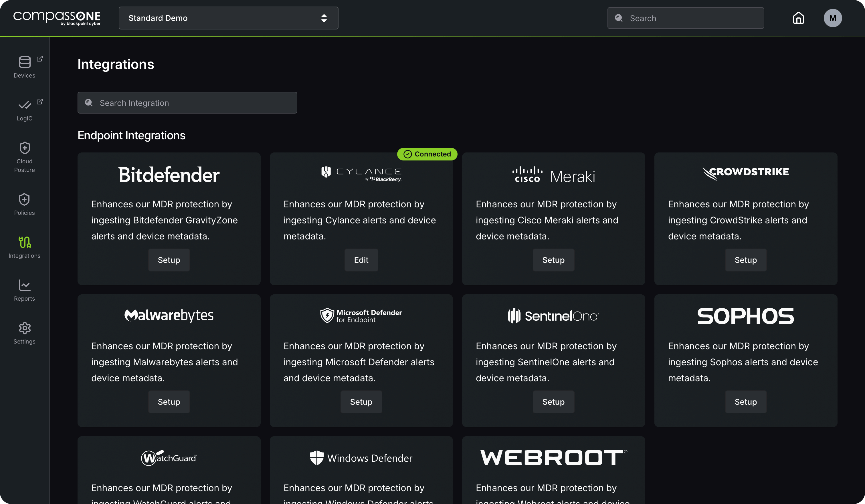The width and height of the screenshot is (865, 504).
Task: Click the Home icon in header
Action: [798, 18]
